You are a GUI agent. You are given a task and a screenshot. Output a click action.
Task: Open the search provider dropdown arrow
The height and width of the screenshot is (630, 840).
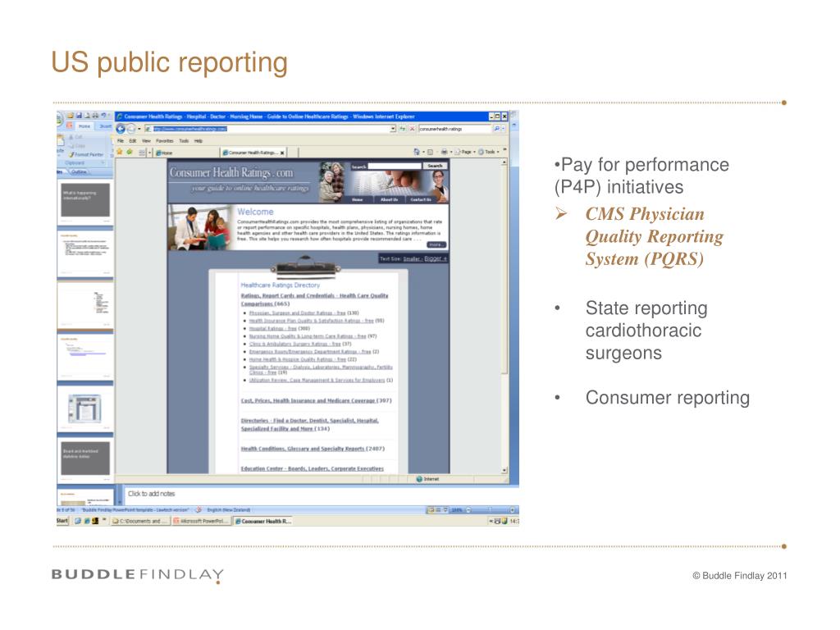click(504, 129)
